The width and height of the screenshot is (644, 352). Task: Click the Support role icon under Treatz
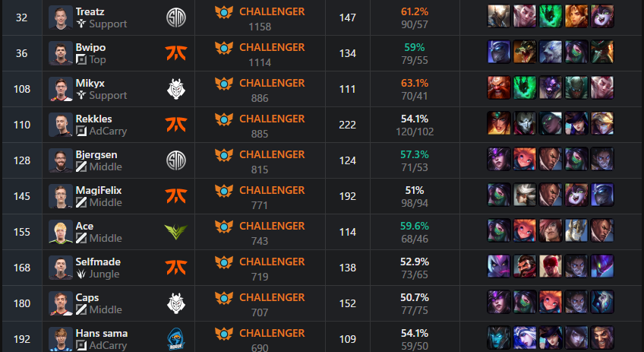coord(81,24)
